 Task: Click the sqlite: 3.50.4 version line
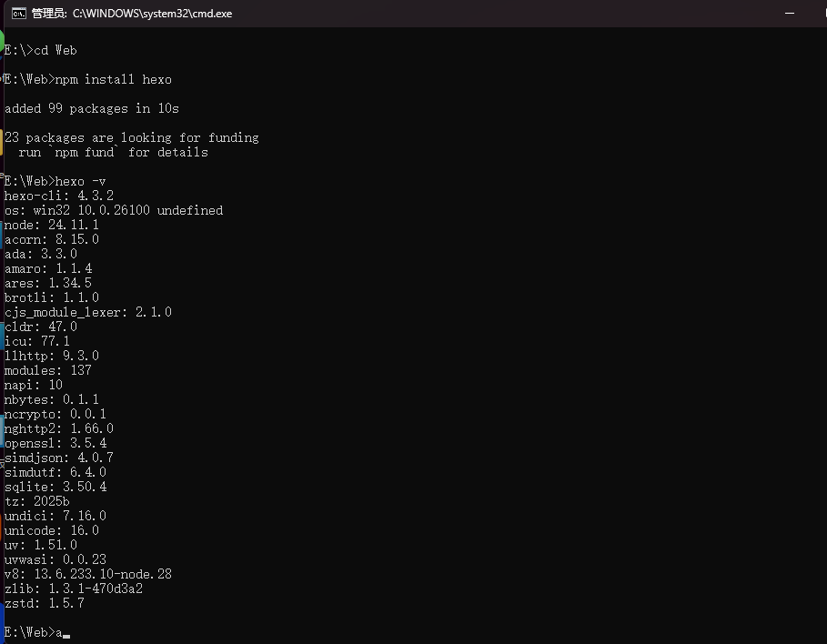[55, 487]
